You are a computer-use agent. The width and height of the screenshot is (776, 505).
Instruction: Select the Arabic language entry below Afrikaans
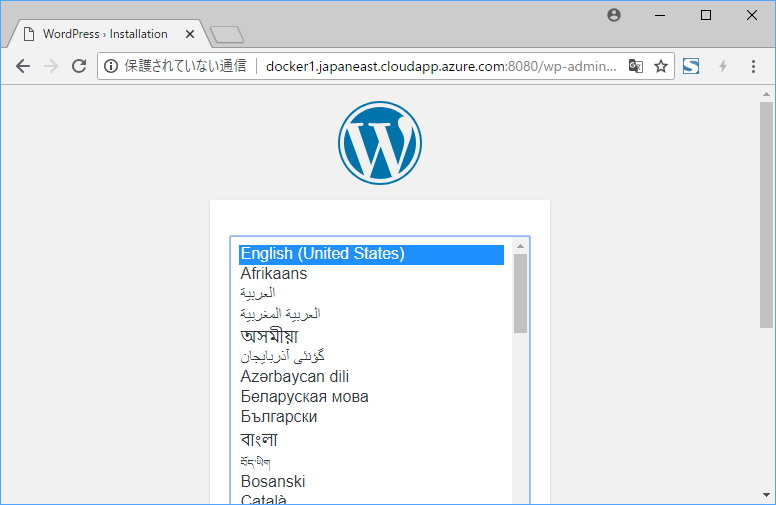click(372, 293)
